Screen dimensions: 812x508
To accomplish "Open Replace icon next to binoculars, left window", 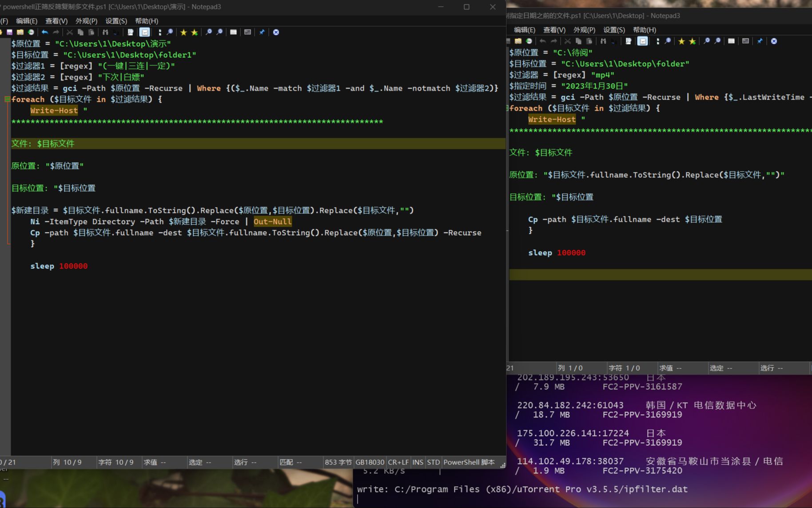I will point(116,32).
